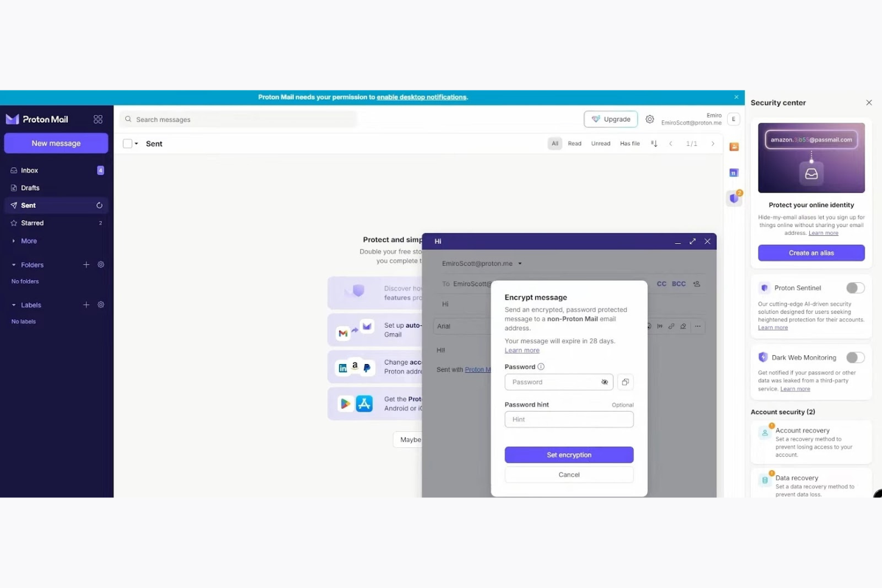Image resolution: width=882 pixels, height=588 pixels.
Task: Open settings gear next to Upgrade
Action: (x=650, y=119)
